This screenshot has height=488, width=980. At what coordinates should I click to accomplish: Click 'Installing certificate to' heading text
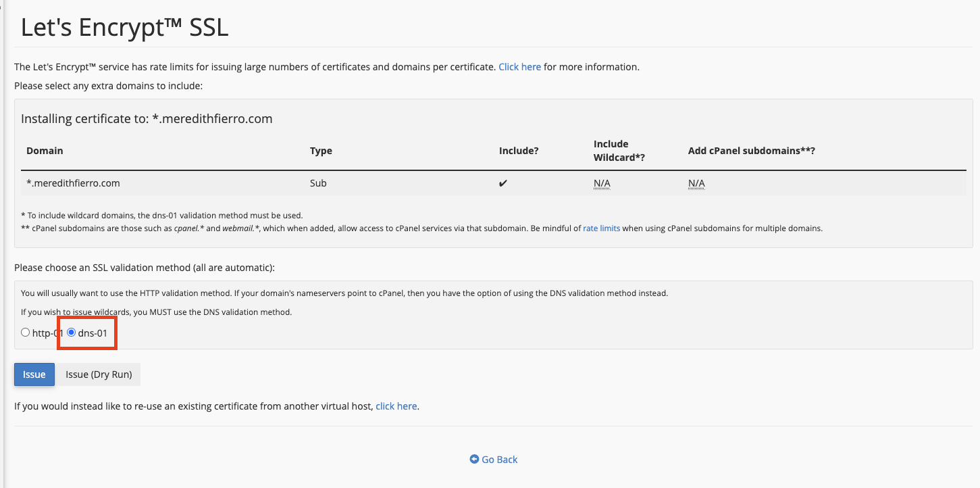(147, 119)
